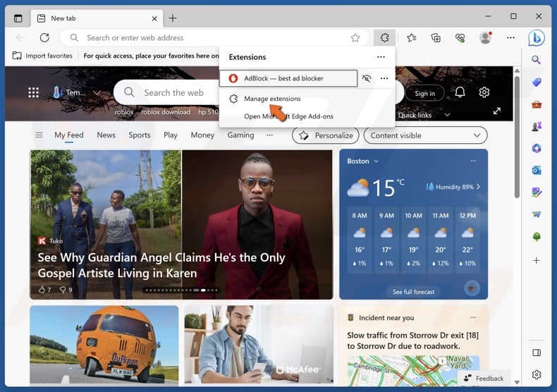Click the Feedback button
557x392 pixels.
coord(484,379)
